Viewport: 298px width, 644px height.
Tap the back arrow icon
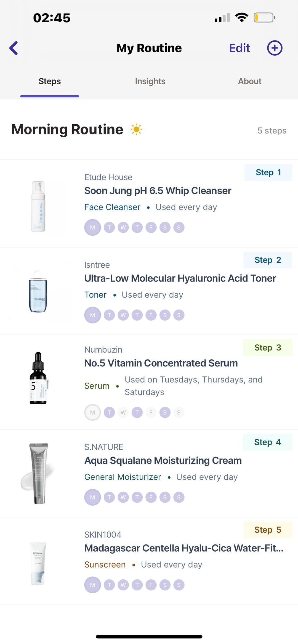pos(14,48)
